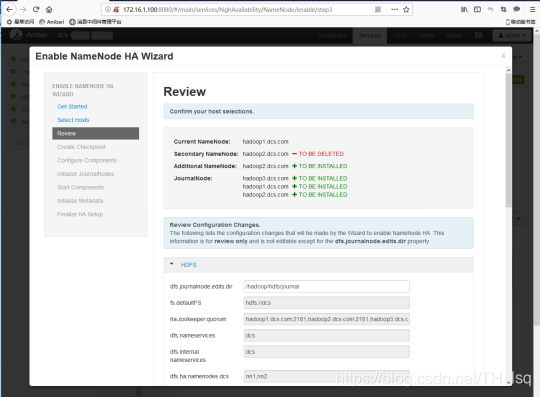Viewport: 541px width, 397px height.
Task: Open the chat bubble icon in browser toolbar
Action: (517, 10)
